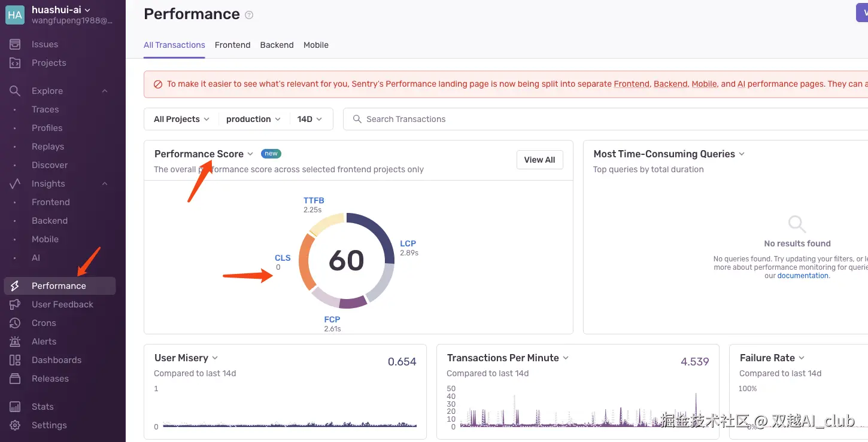The image size is (868, 442).
Task: Switch to the Backend tab
Action: [x=277, y=45]
